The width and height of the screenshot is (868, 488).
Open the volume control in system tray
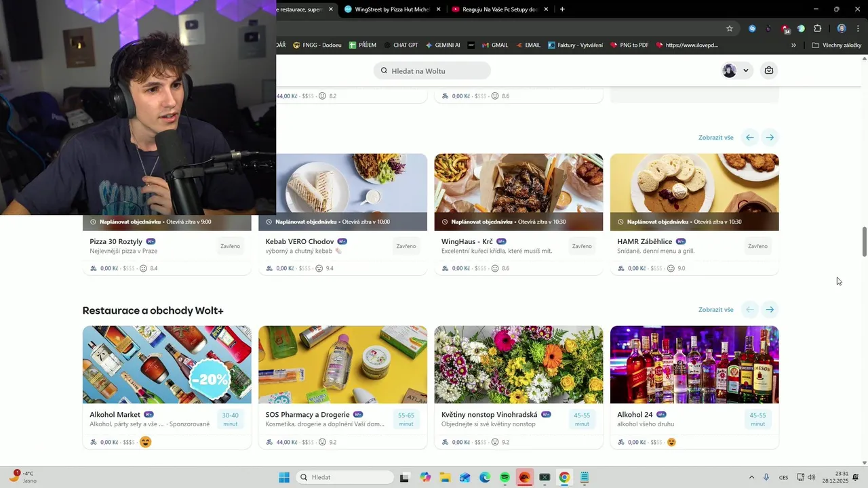coord(812,477)
